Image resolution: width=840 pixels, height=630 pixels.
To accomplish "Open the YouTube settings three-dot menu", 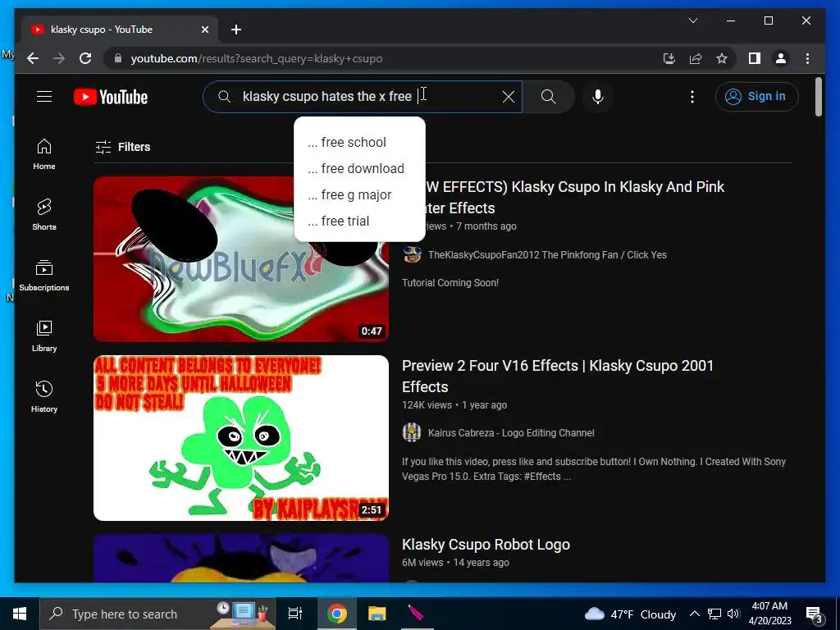I will tap(692, 97).
